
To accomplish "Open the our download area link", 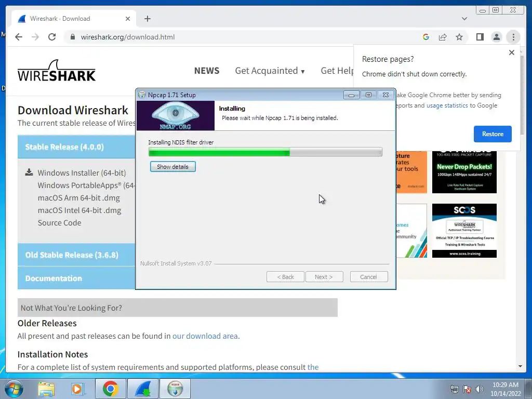I will [205, 336].
